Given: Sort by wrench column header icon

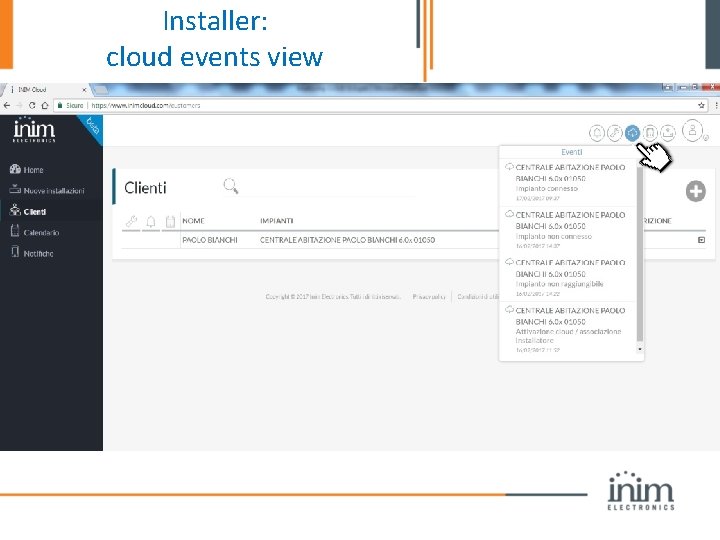Looking at the screenshot, I should click(131, 221).
